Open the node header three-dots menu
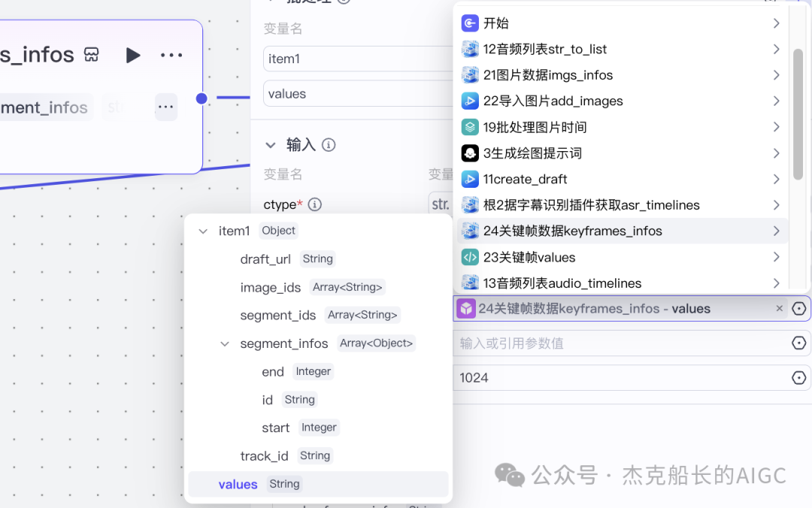The height and width of the screenshot is (508, 812). point(171,55)
